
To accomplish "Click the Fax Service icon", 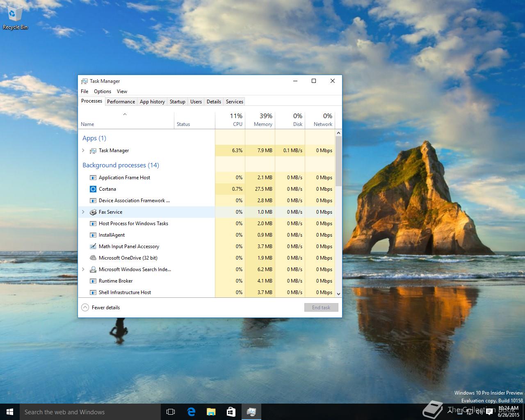I will point(93,212).
